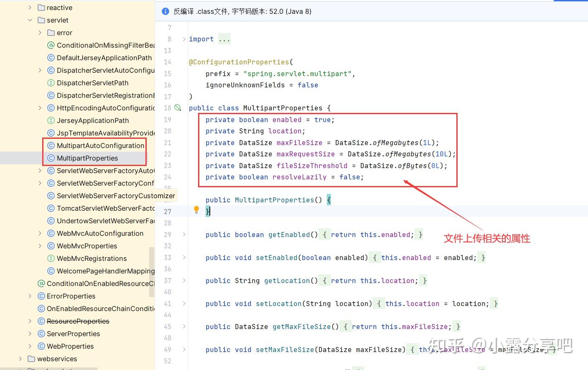Click the class icon beside MultipartProperties in tree
Screen dimensions: 588x370
pyautogui.click(x=51, y=158)
